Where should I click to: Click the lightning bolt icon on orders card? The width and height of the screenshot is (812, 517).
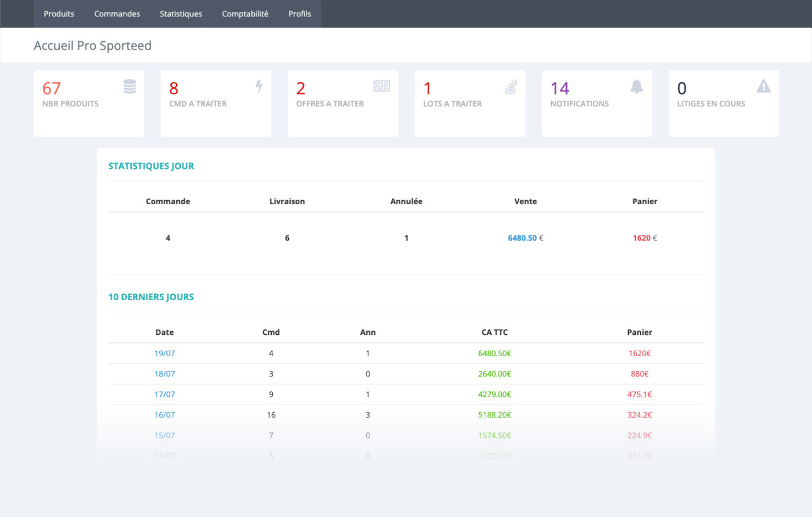pos(259,87)
